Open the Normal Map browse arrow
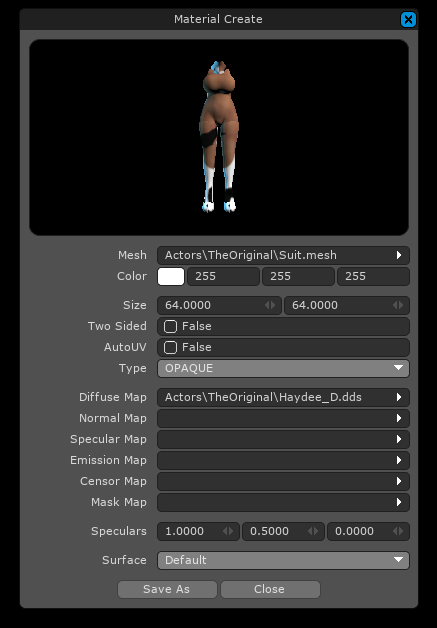This screenshot has height=628, width=437. coord(399,418)
